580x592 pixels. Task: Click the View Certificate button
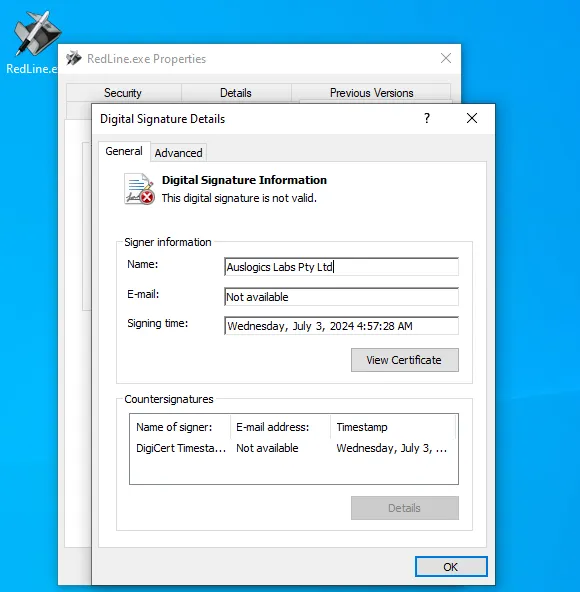click(x=405, y=360)
